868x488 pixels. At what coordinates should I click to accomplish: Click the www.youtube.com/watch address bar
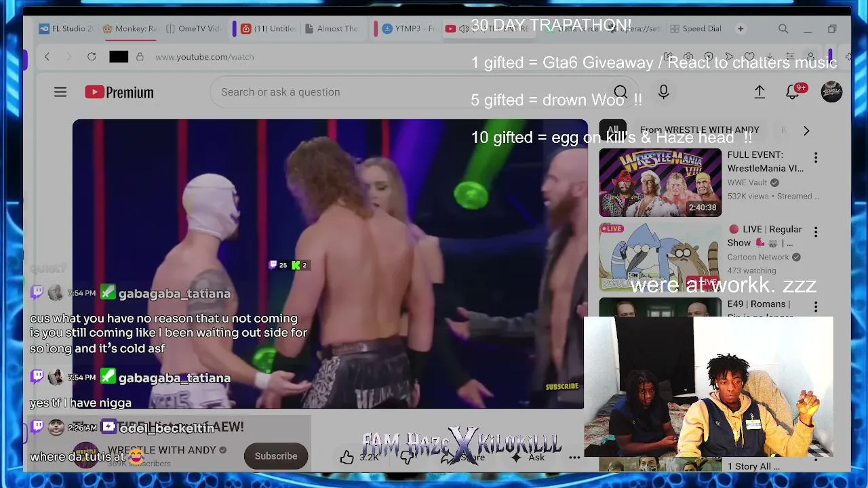coord(204,57)
